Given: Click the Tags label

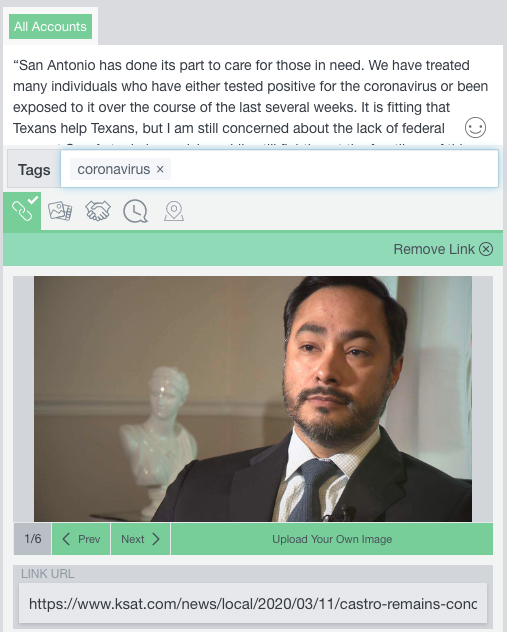Looking at the screenshot, I should point(34,170).
